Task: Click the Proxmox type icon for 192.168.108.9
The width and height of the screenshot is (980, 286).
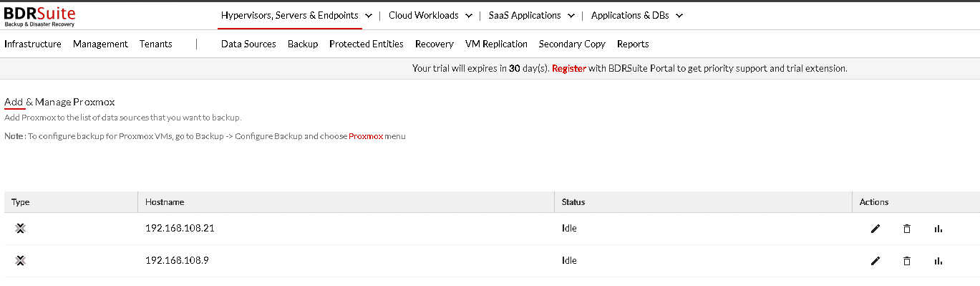Action: 20,261
